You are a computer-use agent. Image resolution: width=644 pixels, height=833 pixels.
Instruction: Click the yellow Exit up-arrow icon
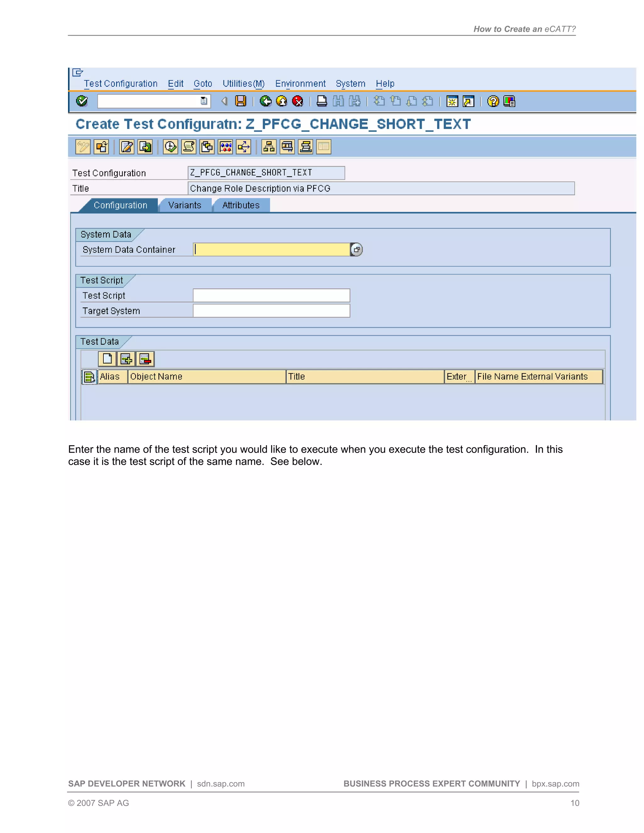coord(281,101)
